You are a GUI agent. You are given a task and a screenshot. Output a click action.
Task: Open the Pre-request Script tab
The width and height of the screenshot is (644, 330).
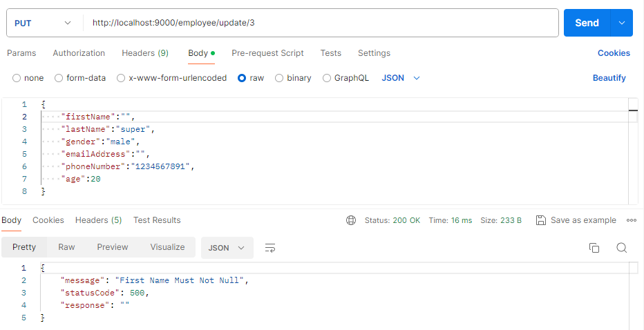tap(267, 53)
